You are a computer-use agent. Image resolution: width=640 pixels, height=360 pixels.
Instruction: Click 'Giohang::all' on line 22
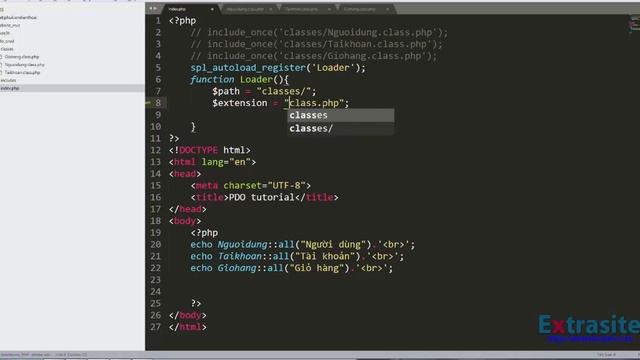(251, 268)
